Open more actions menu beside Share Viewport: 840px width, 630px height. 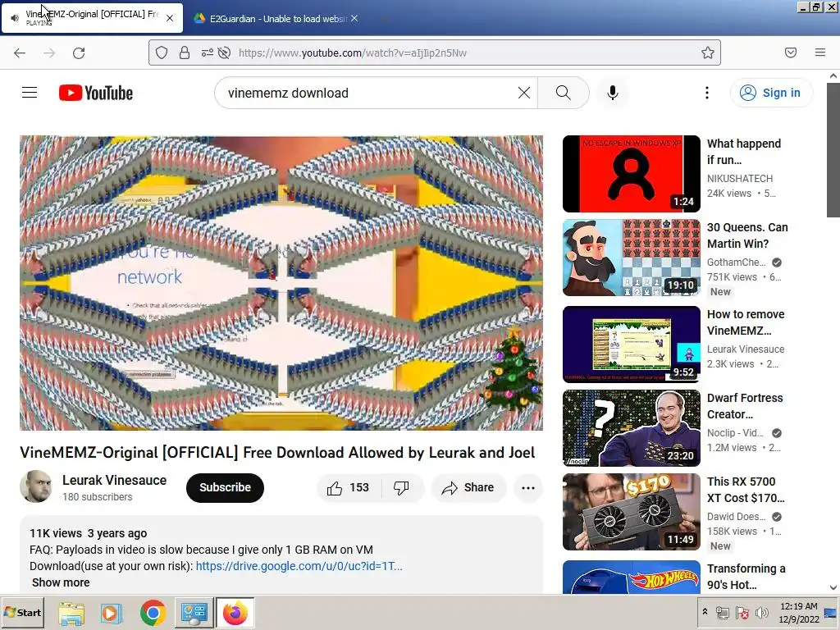pos(528,487)
